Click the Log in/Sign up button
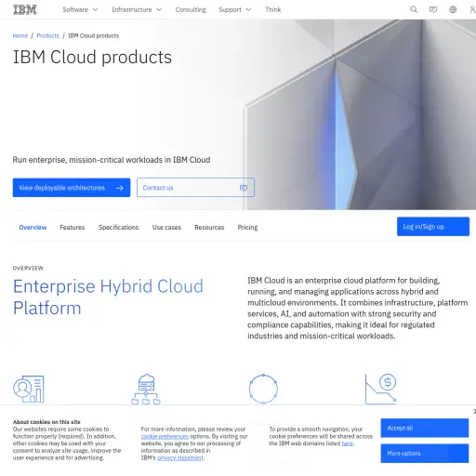The height and width of the screenshot is (476, 476). pyautogui.click(x=433, y=227)
